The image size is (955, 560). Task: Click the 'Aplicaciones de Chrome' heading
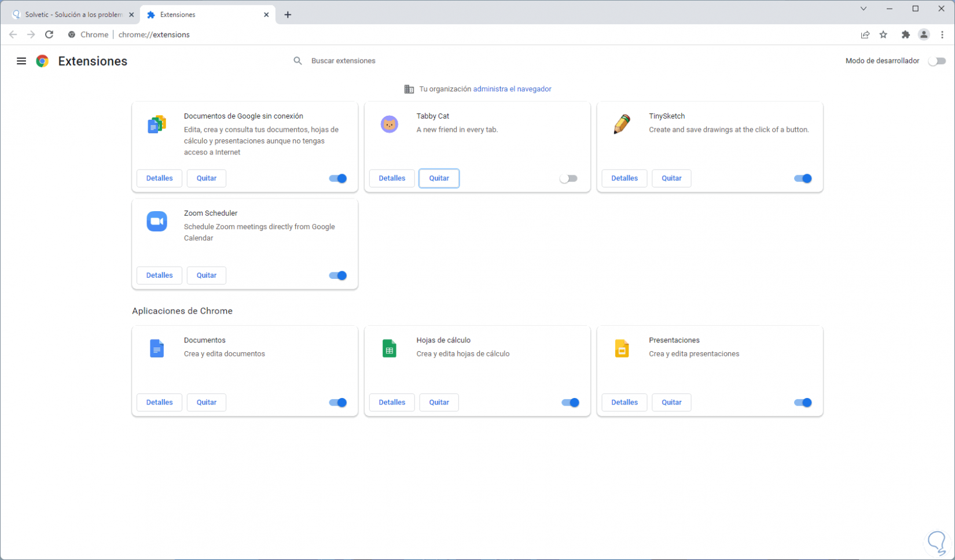[182, 311]
